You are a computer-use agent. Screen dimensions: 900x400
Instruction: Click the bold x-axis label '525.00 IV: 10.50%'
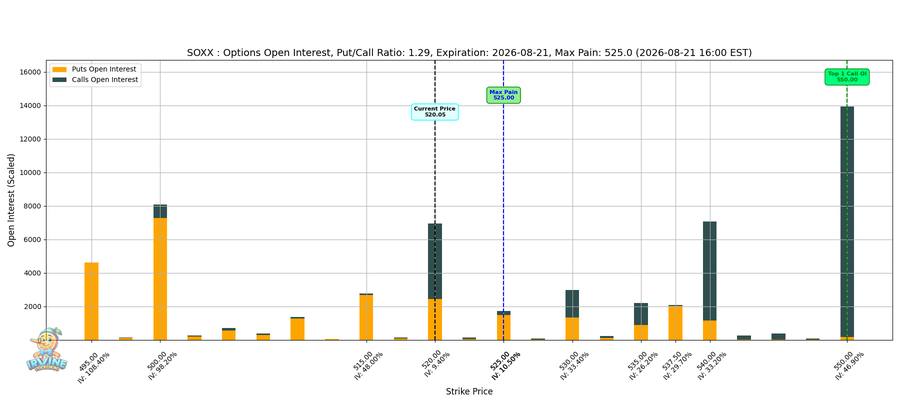(507, 363)
